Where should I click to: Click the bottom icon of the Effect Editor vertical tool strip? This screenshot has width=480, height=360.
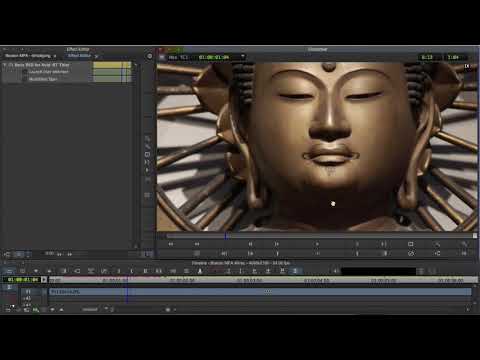(x=147, y=195)
